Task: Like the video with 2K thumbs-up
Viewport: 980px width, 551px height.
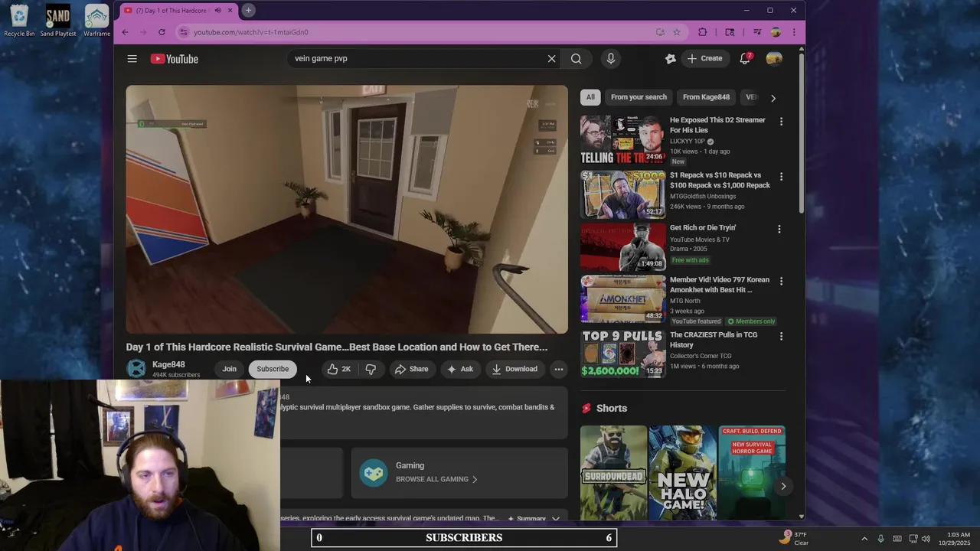Action: (338, 369)
